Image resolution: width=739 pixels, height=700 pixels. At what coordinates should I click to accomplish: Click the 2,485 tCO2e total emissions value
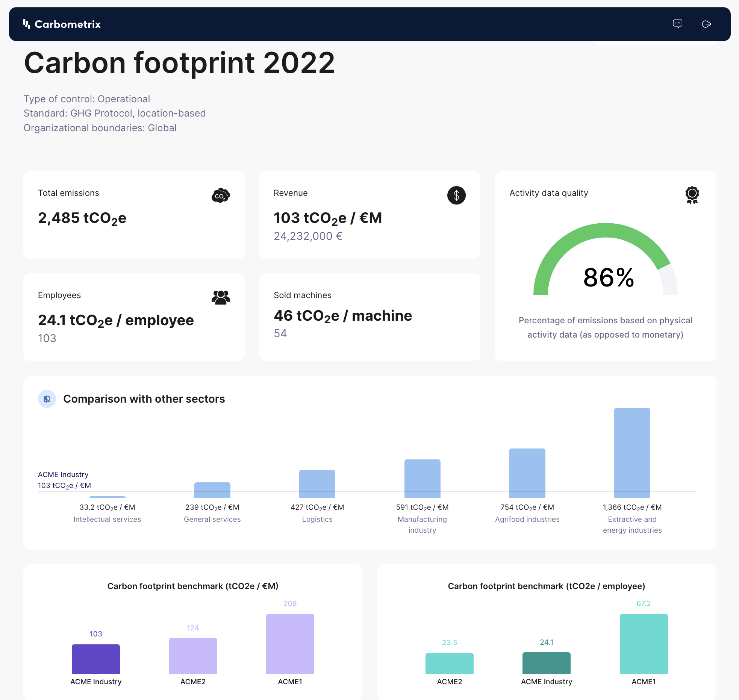pos(82,218)
